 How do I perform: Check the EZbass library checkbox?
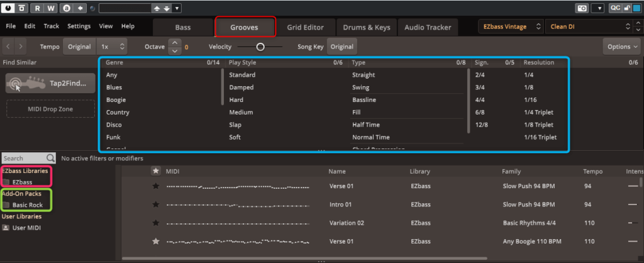click(x=6, y=182)
